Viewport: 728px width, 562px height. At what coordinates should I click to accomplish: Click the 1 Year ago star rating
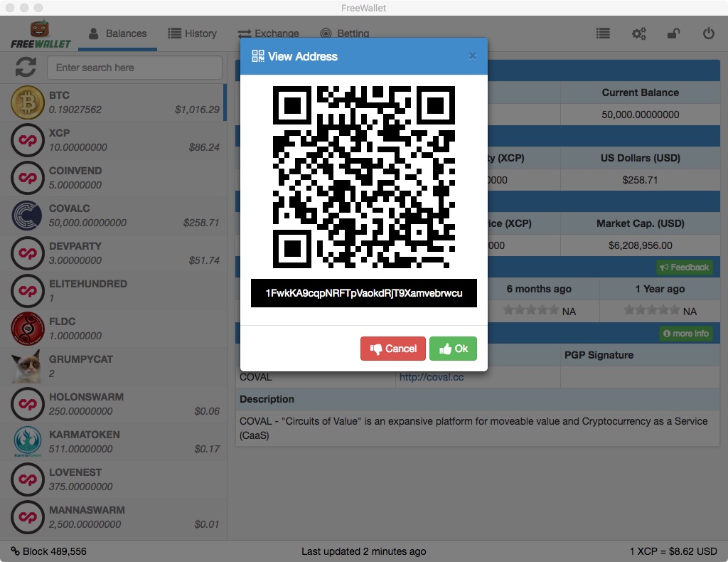click(x=652, y=310)
